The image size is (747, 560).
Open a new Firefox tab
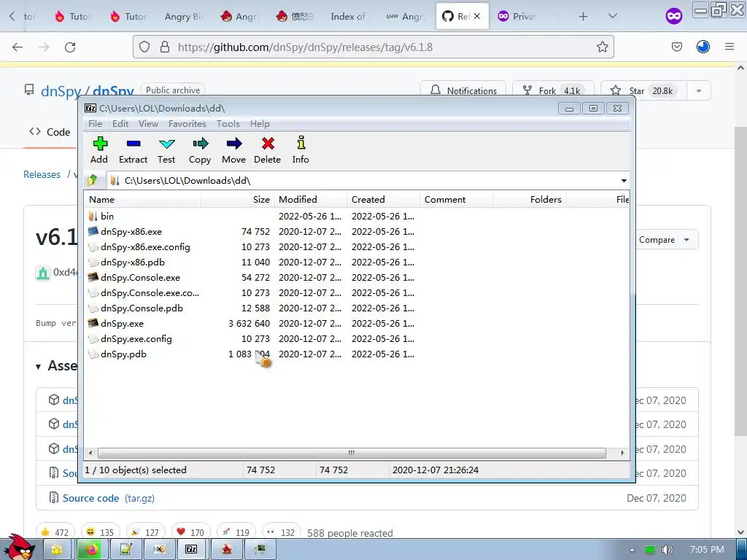pos(583,17)
